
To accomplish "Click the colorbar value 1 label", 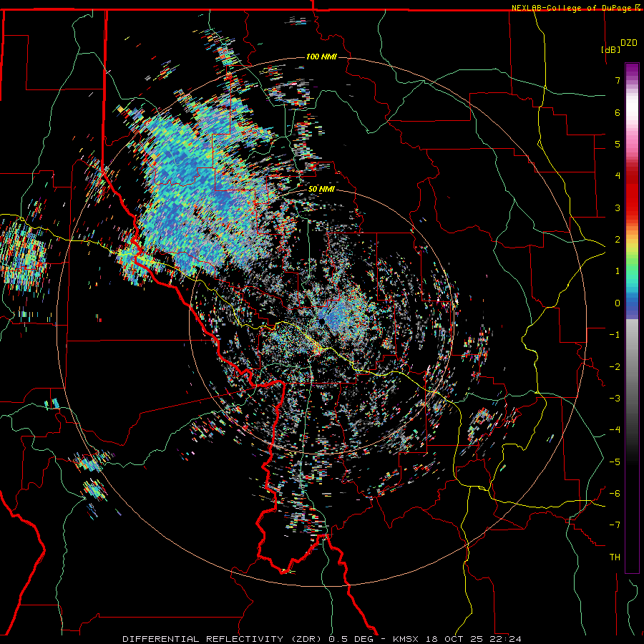I will [618, 271].
